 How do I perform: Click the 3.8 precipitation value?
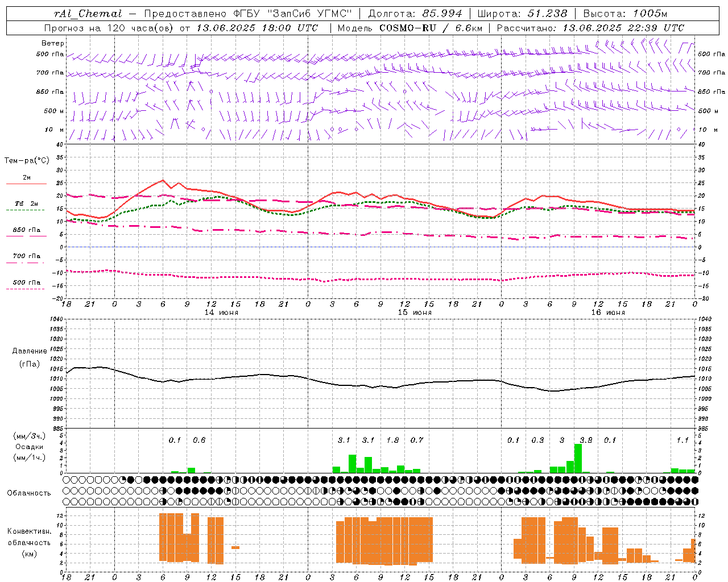coord(586,440)
